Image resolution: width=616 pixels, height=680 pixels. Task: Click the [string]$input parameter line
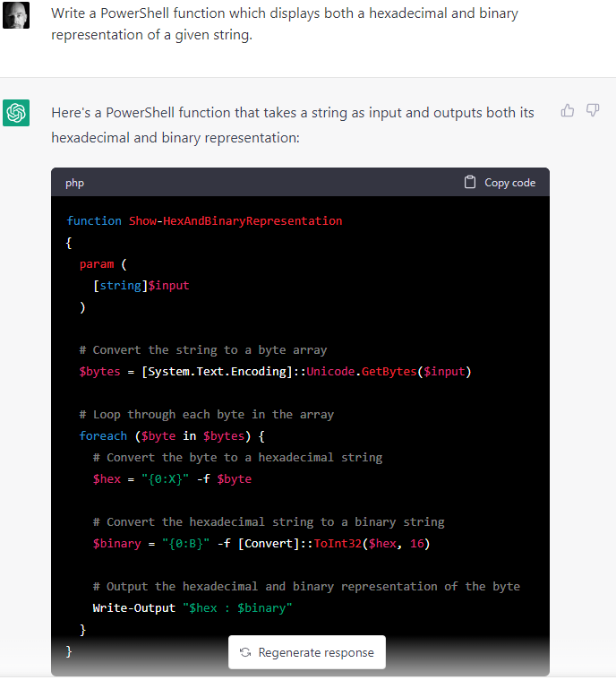pyautogui.click(x=141, y=285)
